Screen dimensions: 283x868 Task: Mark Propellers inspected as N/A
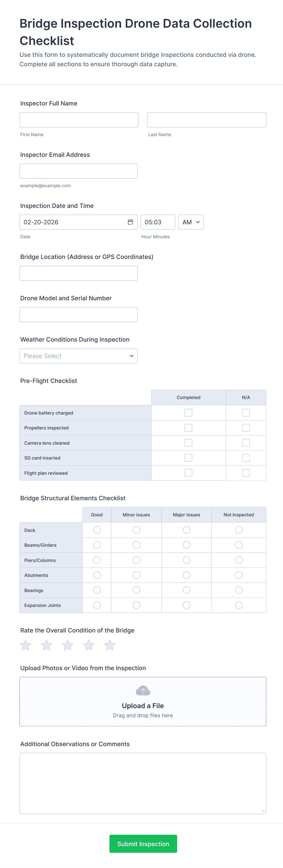246,428
